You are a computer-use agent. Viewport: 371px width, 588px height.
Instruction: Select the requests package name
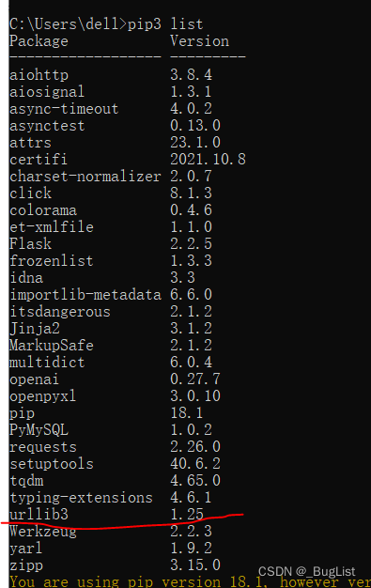[43, 446]
